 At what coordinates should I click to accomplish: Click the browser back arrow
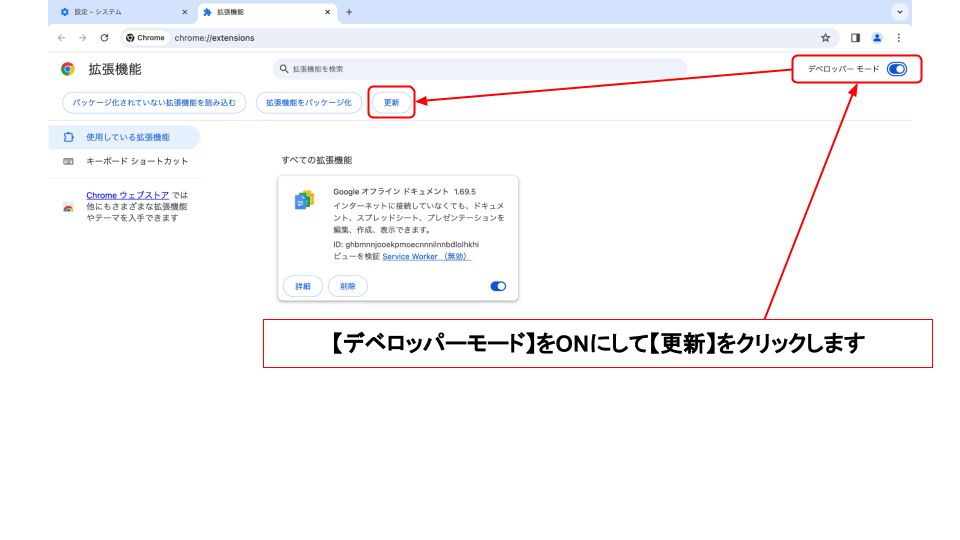coord(61,38)
